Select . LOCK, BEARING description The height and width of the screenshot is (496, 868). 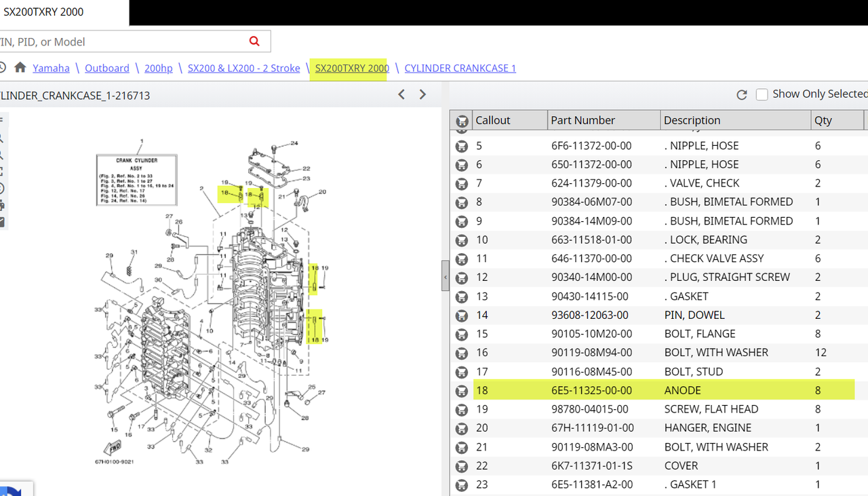click(705, 240)
